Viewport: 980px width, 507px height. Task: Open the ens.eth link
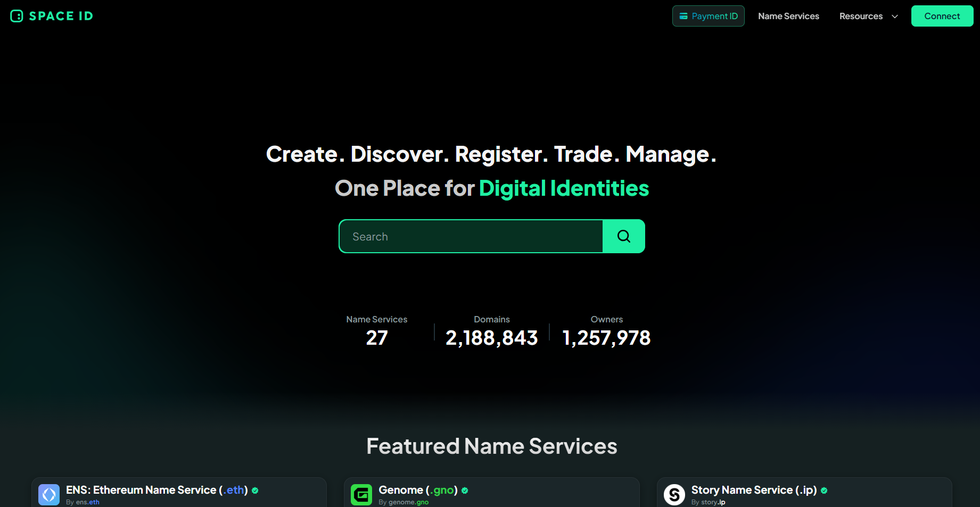pyautogui.click(x=87, y=502)
